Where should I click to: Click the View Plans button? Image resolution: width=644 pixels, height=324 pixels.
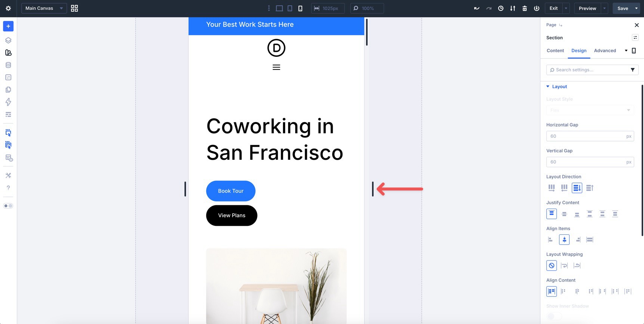click(x=232, y=215)
